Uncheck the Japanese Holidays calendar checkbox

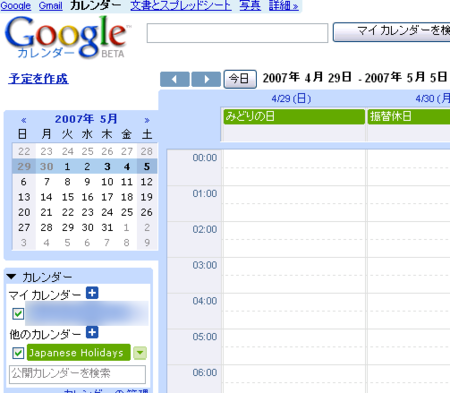[18, 353]
